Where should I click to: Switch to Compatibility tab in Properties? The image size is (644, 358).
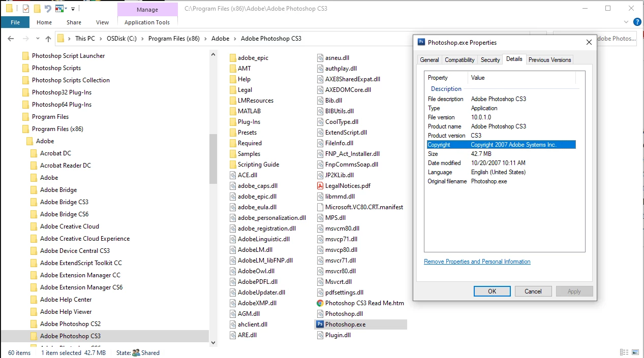[x=459, y=60]
